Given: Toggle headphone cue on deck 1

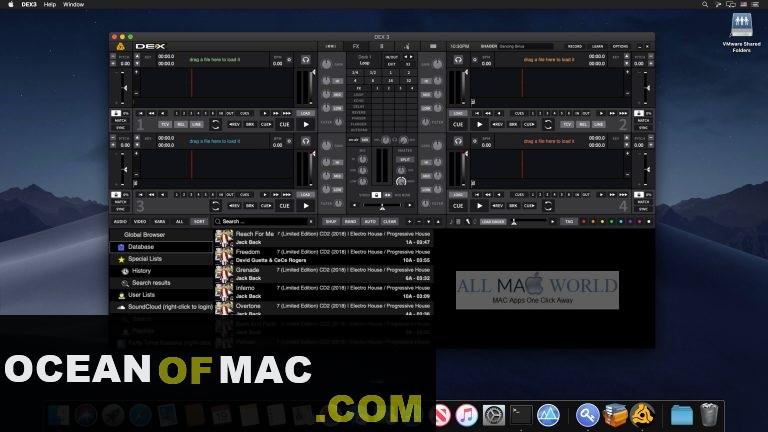Looking at the screenshot, I should point(306,60).
